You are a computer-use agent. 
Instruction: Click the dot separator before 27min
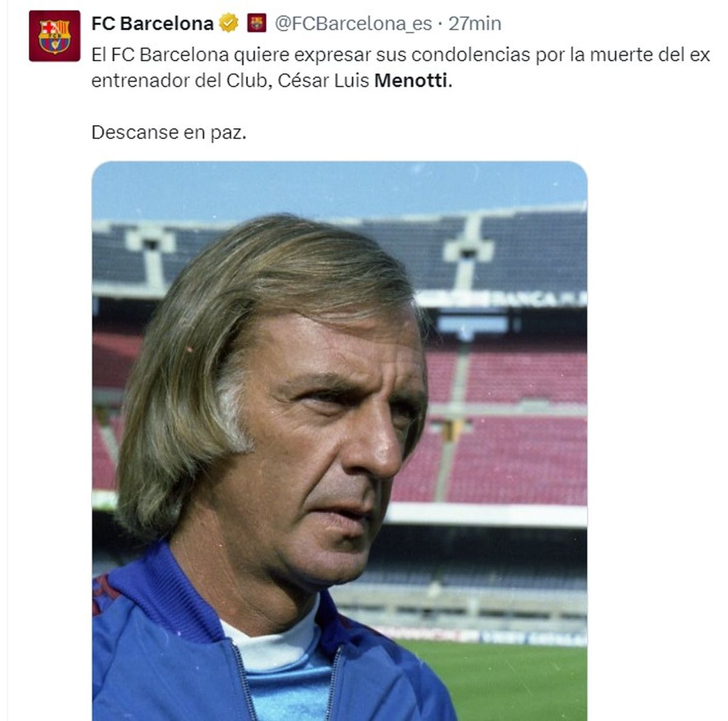(x=440, y=24)
